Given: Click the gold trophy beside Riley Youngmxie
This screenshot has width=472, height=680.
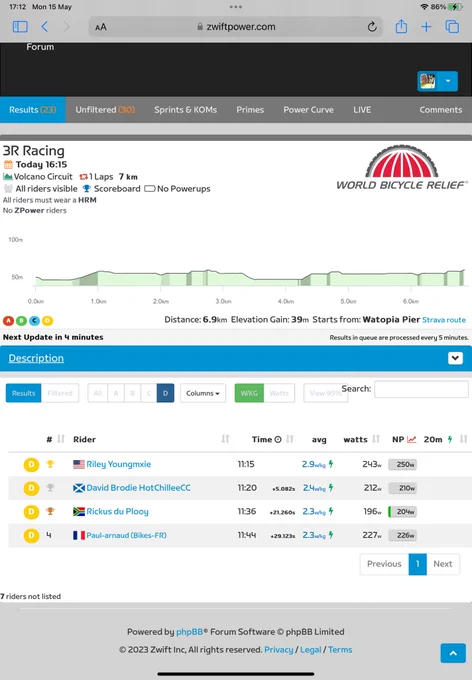Looking at the screenshot, I should pos(50,464).
